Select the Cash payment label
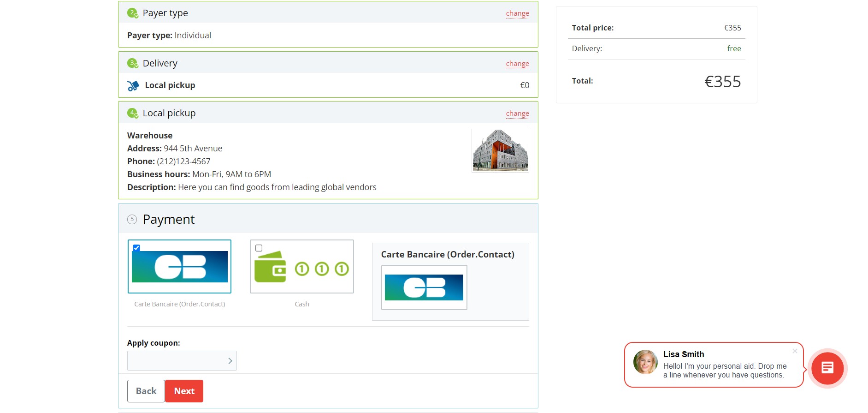The width and height of the screenshot is (868, 413). [302, 304]
